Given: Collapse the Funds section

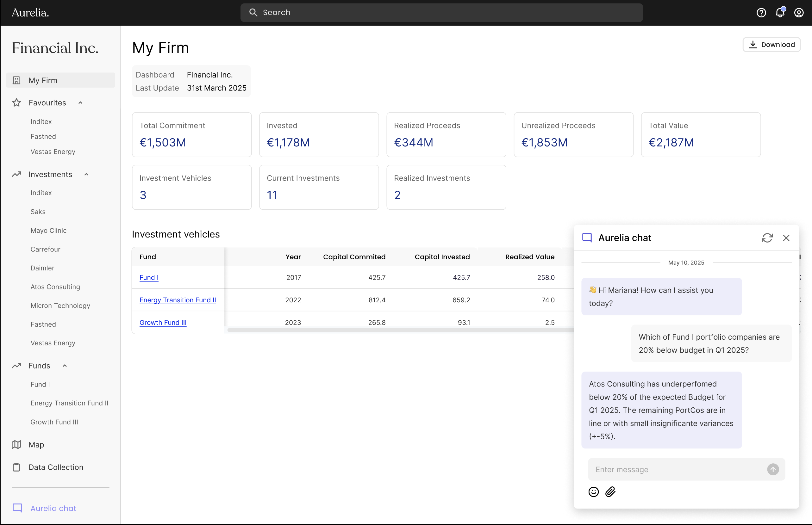Looking at the screenshot, I should (x=65, y=366).
